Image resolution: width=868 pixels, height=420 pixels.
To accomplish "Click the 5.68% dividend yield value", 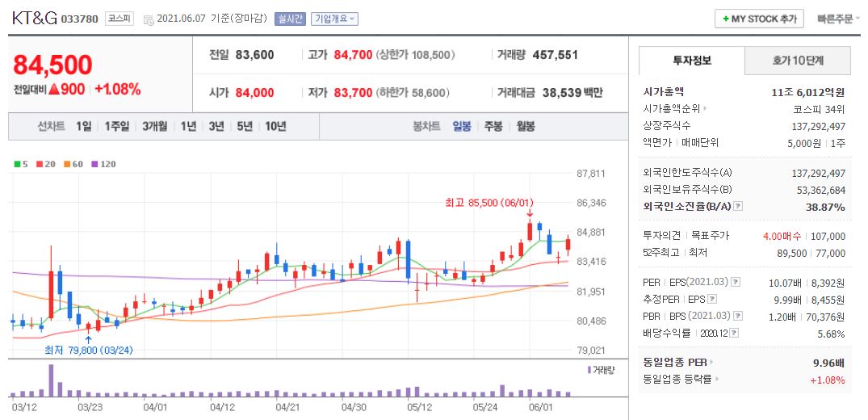I will click(x=833, y=334).
